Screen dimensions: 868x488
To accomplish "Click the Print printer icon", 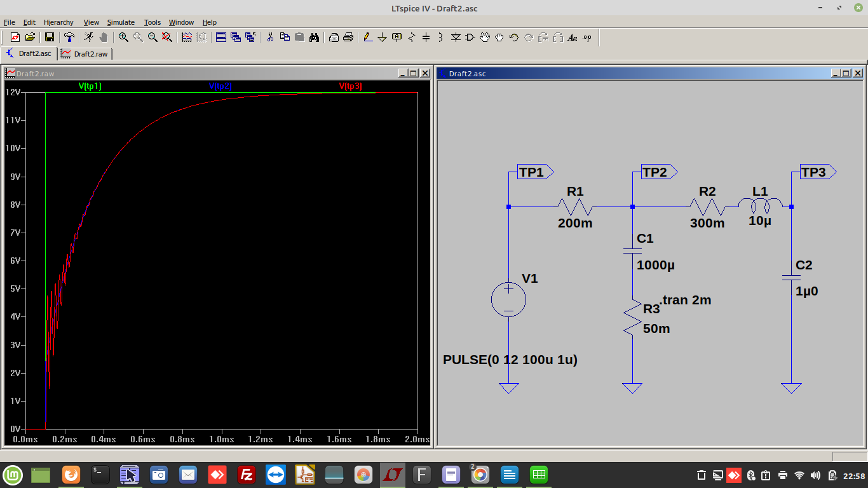I will (348, 37).
